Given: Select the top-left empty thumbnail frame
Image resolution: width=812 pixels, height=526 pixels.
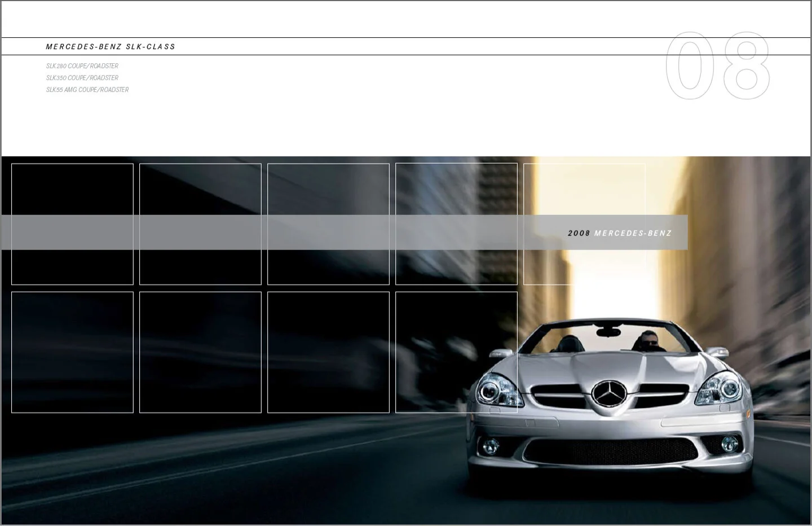Looking at the screenshot, I should [x=72, y=222].
